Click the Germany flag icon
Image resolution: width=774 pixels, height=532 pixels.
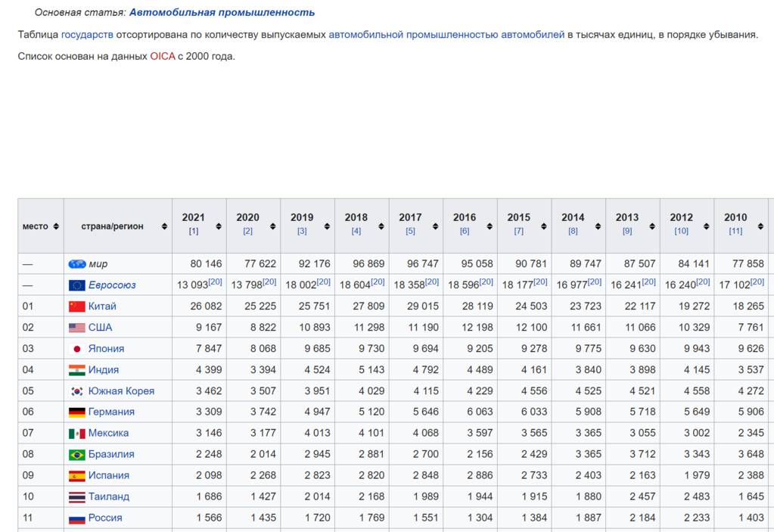pyautogui.click(x=77, y=412)
